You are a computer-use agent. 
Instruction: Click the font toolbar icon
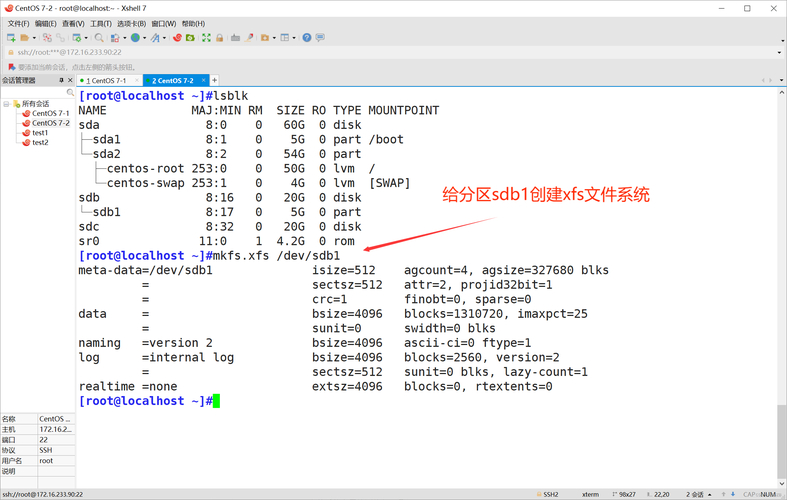(155, 38)
